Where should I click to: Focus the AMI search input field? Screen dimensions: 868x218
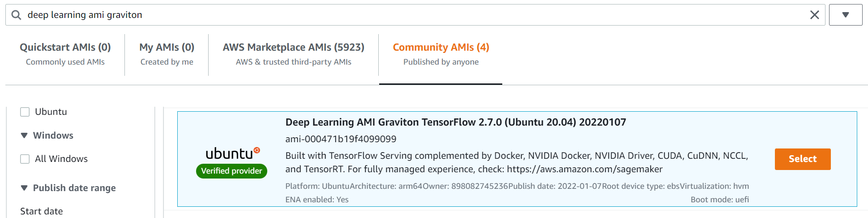(403, 15)
